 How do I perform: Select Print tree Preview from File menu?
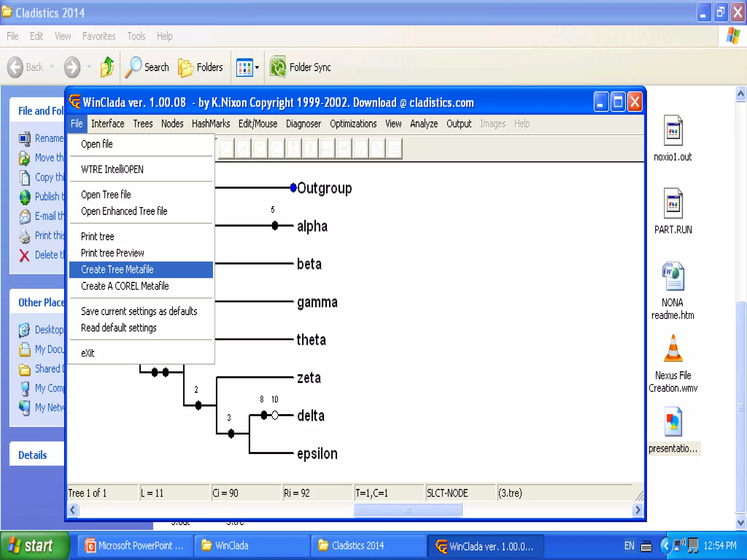click(112, 253)
